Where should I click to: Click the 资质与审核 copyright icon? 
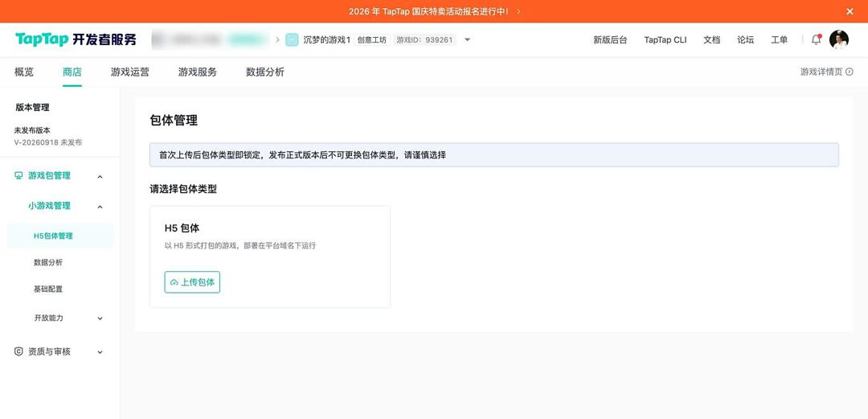pyautogui.click(x=18, y=351)
